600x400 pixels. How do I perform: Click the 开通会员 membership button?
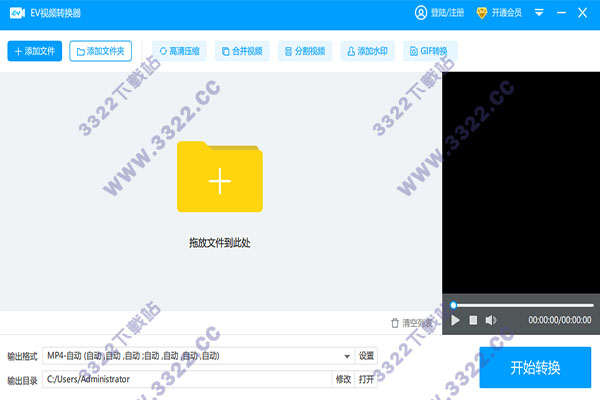point(499,13)
